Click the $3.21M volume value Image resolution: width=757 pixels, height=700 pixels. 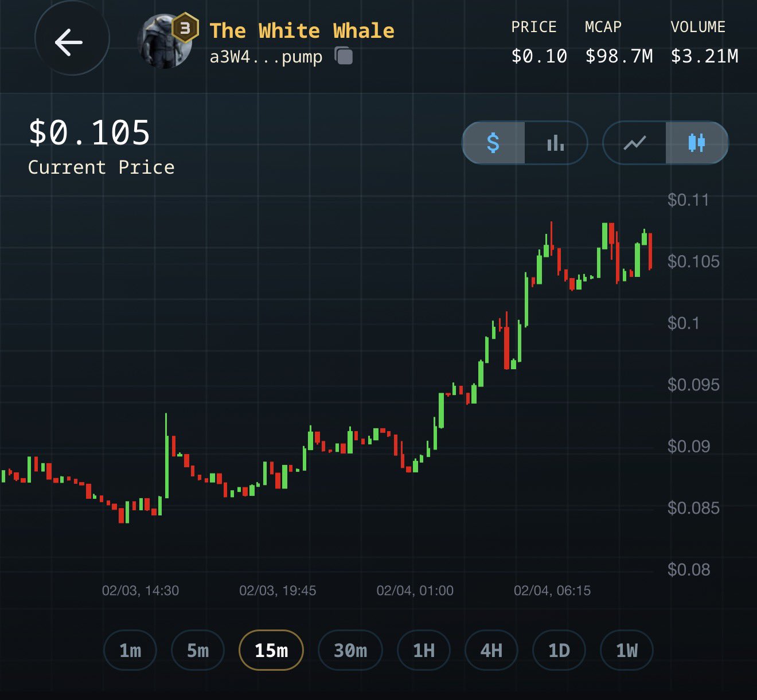(704, 56)
